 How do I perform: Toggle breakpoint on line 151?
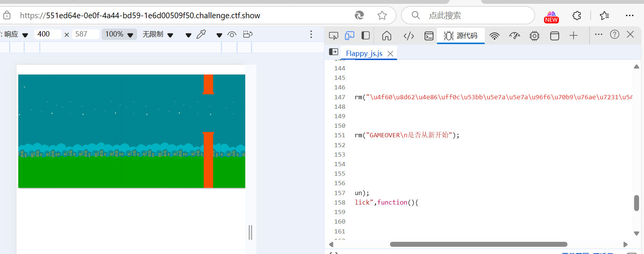click(339, 135)
